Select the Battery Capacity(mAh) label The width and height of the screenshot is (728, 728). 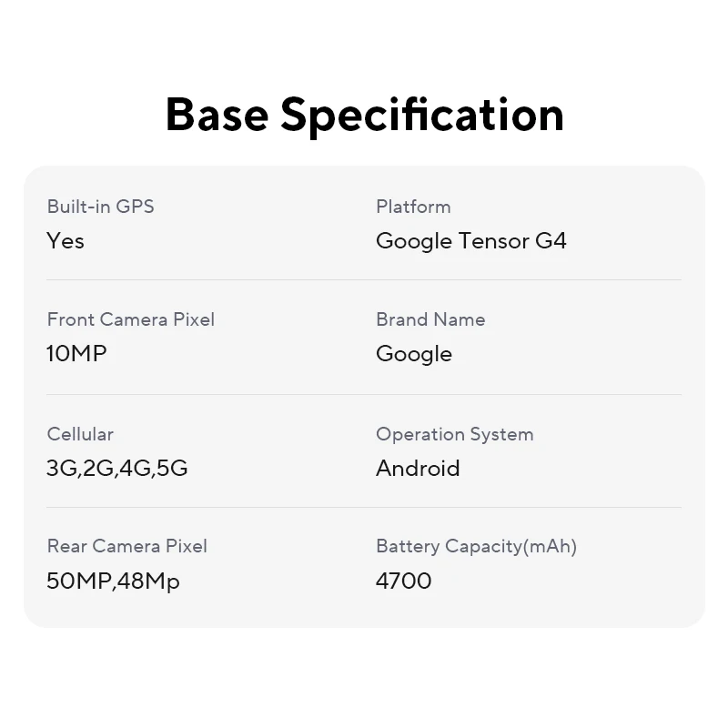click(x=476, y=546)
